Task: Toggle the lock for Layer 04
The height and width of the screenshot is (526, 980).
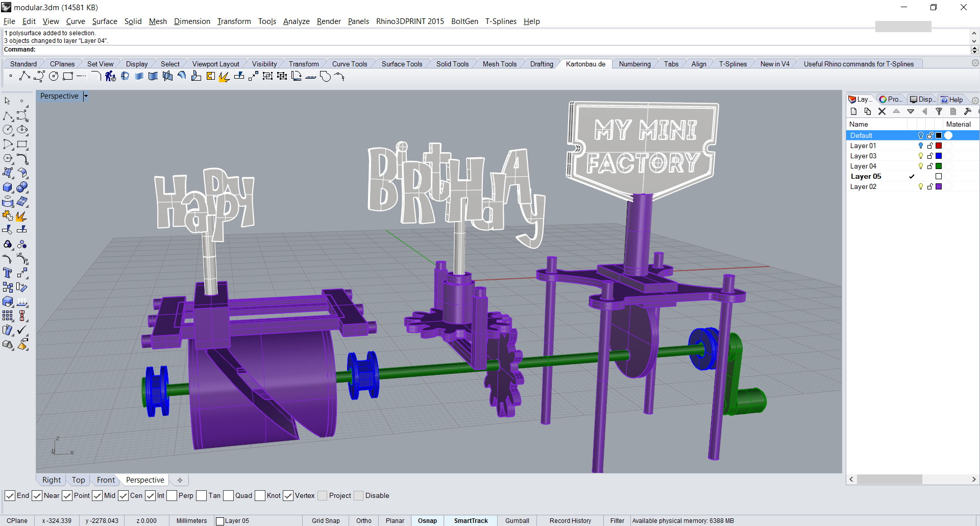Action: [929, 166]
